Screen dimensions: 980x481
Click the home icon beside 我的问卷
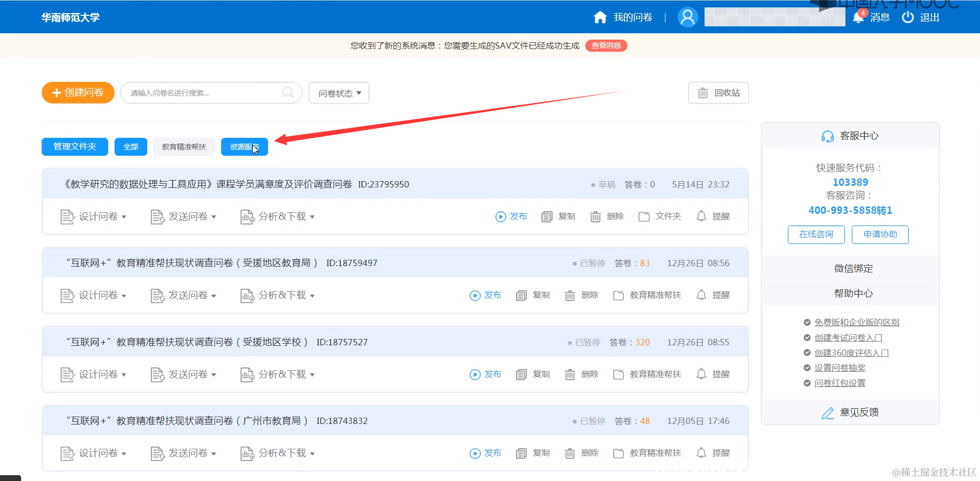coord(601,16)
